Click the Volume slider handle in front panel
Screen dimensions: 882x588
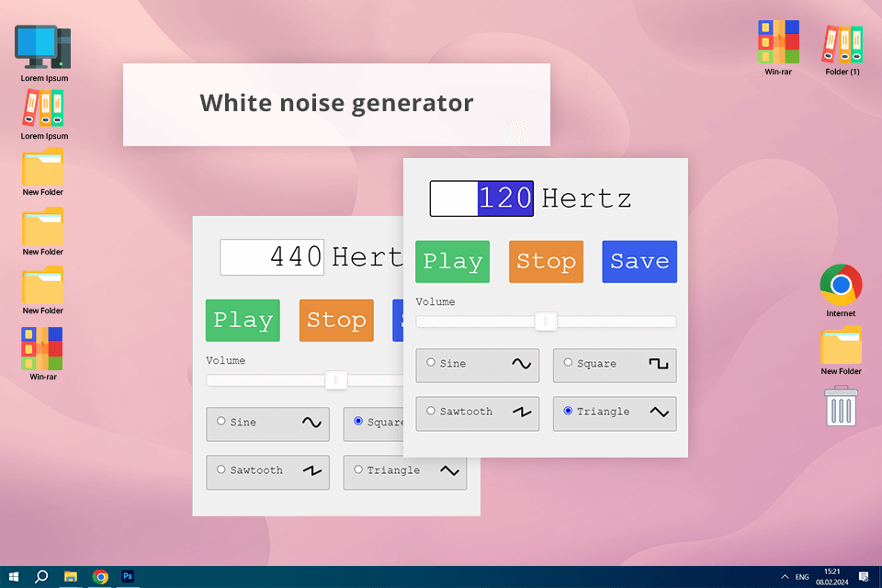pos(546,322)
